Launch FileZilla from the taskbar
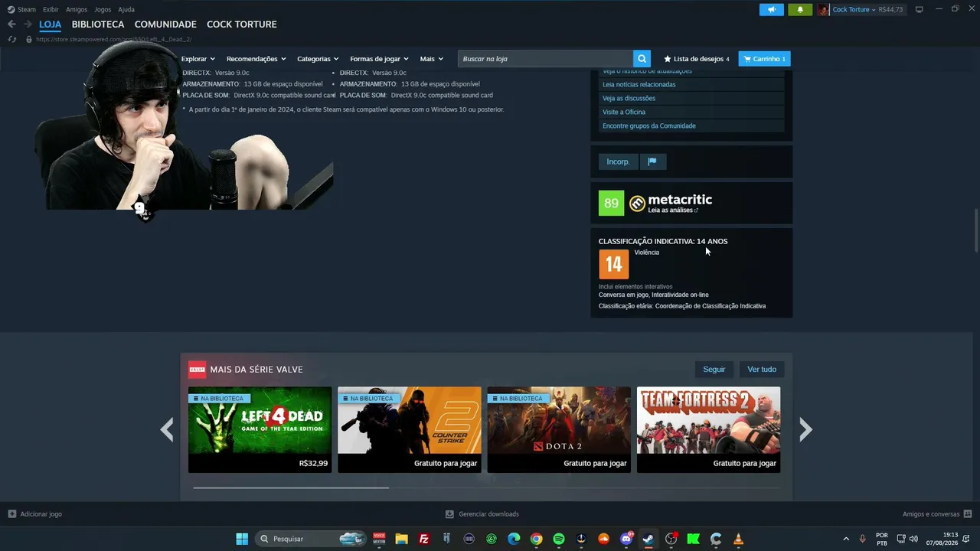Viewport: 980px width, 551px height. pyautogui.click(x=424, y=539)
